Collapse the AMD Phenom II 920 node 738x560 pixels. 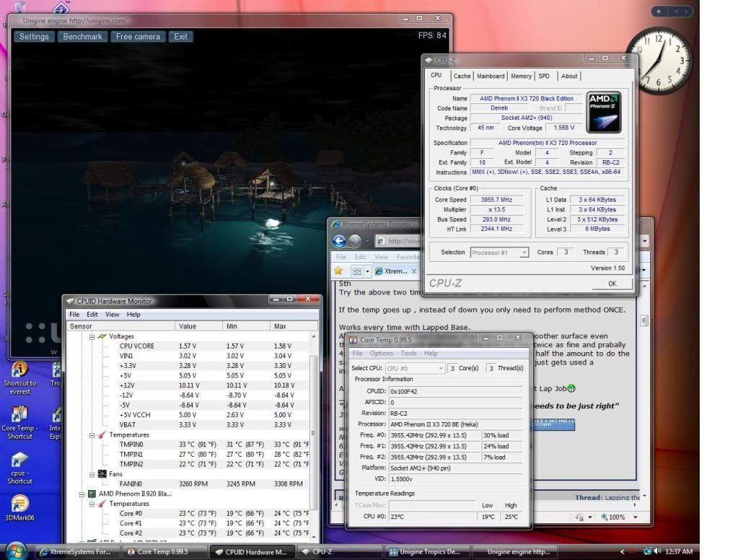[x=82, y=494]
